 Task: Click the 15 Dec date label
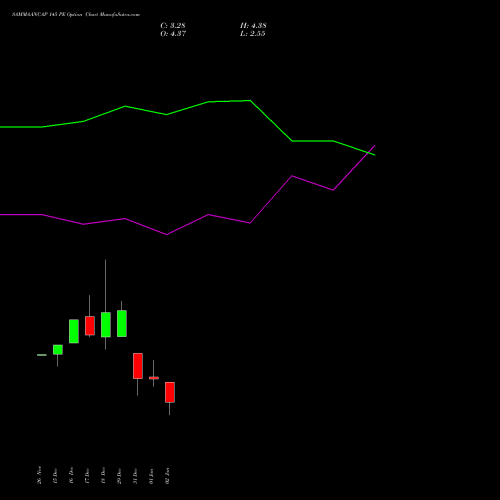(55, 476)
